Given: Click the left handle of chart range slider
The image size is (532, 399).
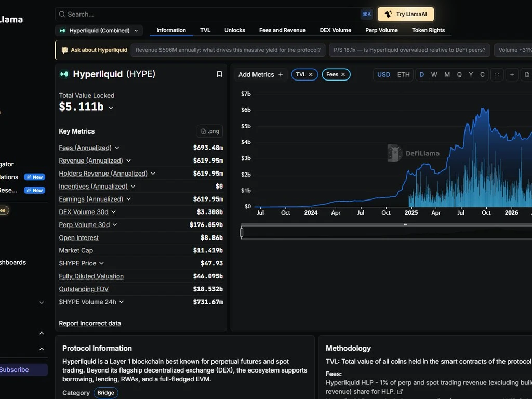Looking at the screenshot, I should click(242, 232).
